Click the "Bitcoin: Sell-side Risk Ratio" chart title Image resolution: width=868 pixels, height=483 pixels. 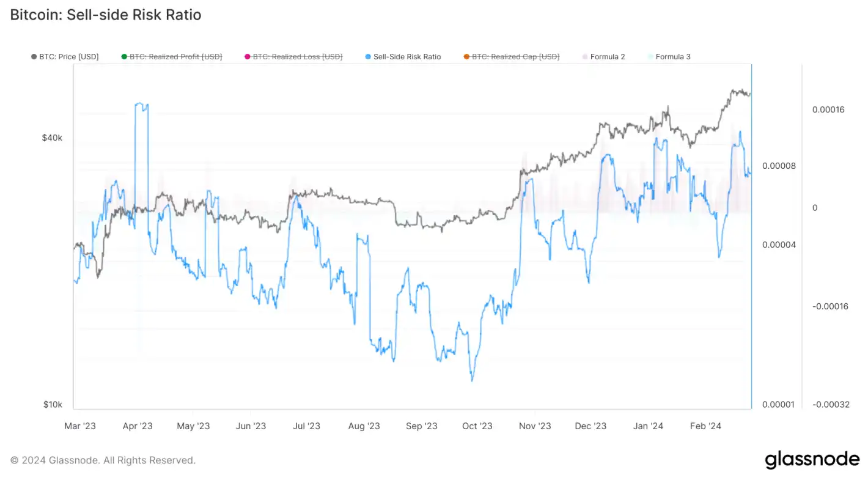point(106,15)
